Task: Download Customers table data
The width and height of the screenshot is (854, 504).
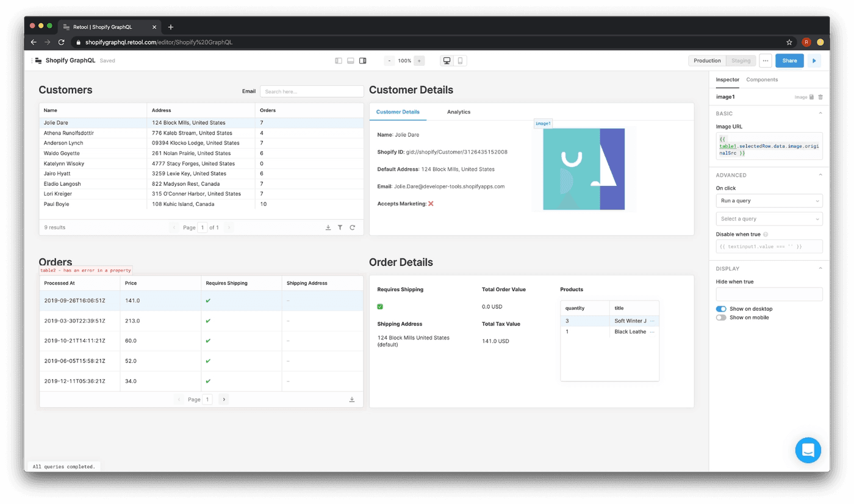Action: coord(328,227)
